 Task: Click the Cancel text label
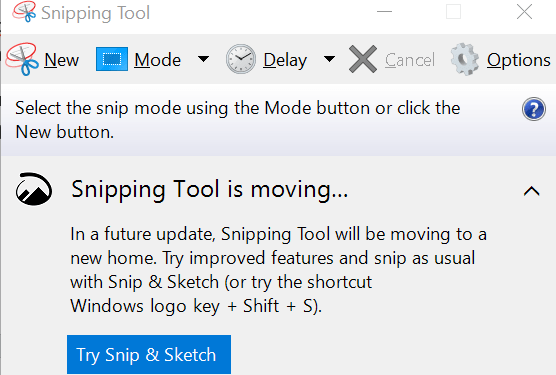click(410, 60)
